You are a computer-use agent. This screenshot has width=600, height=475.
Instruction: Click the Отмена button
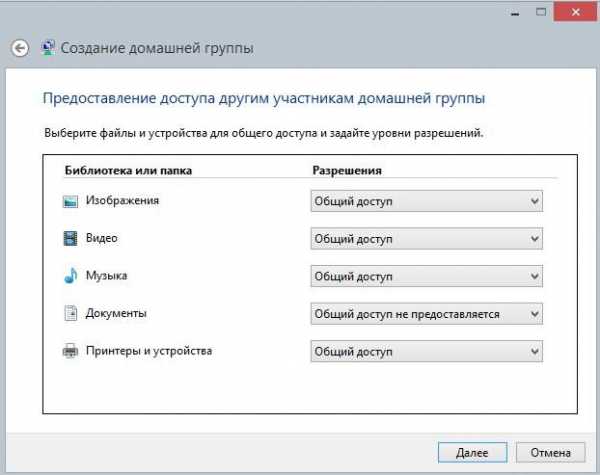click(x=551, y=453)
